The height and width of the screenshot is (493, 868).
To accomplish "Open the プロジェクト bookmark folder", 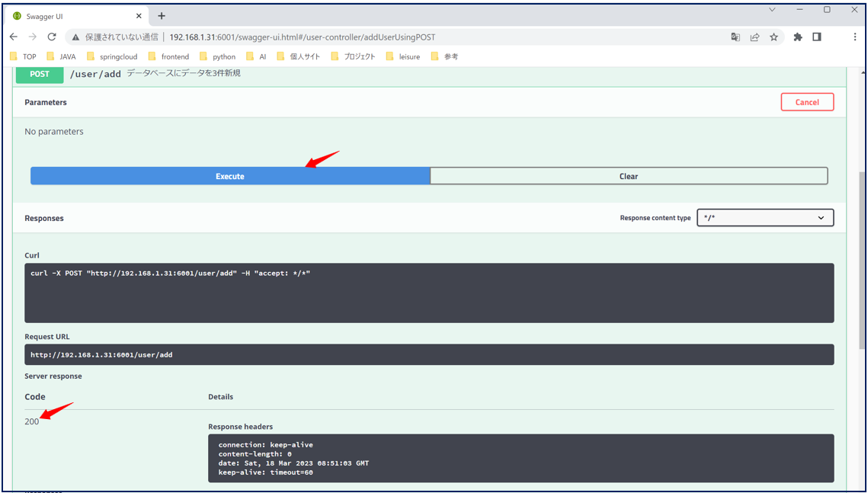I will (x=353, y=56).
